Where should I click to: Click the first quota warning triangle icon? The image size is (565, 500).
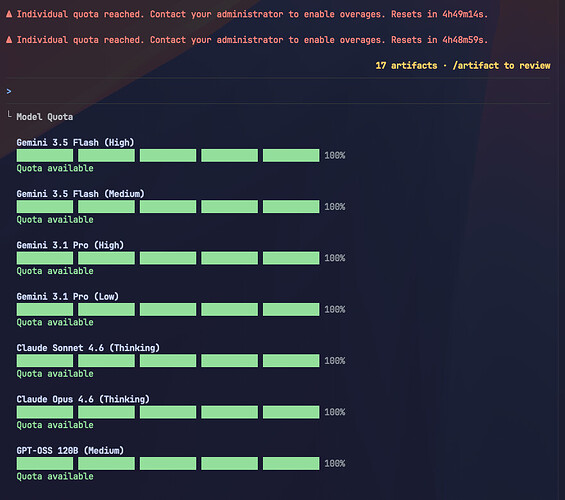coord(9,14)
